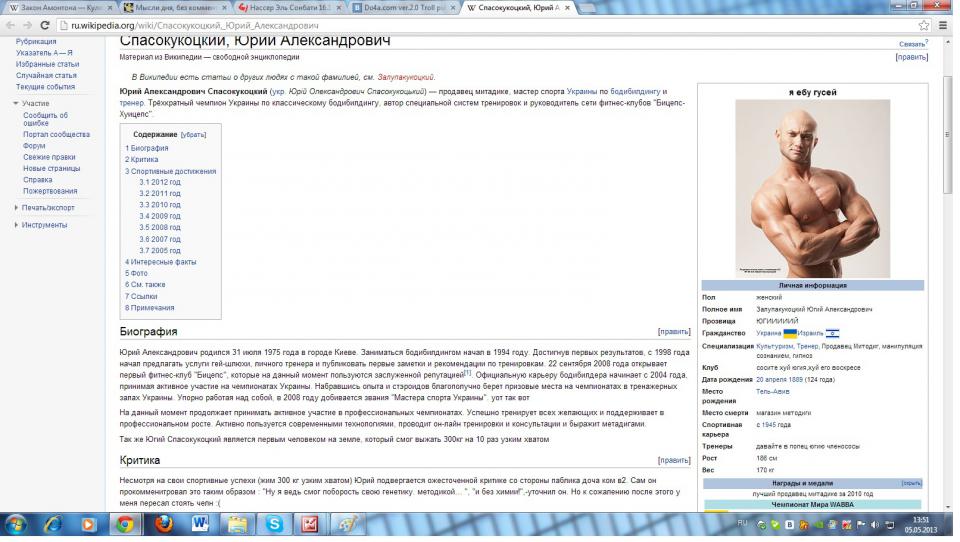Click the Israel flag icon in infobox
The height and width of the screenshot is (542, 960).
point(832,333)
